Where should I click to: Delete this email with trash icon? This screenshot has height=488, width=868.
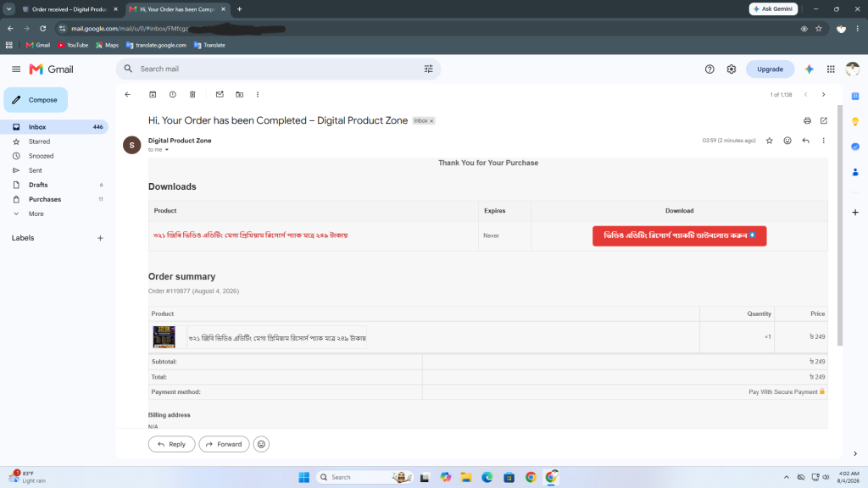(192, 95)
